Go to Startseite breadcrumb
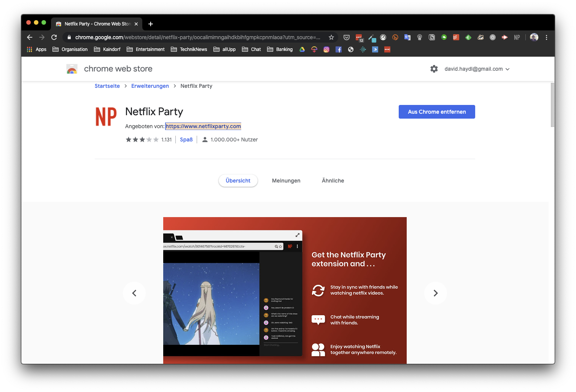 click(x=107, y=86)
